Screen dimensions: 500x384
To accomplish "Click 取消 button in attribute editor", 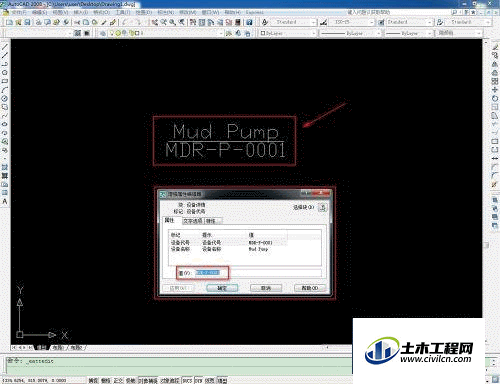I will pyautogui.click(x=266, y=288).
